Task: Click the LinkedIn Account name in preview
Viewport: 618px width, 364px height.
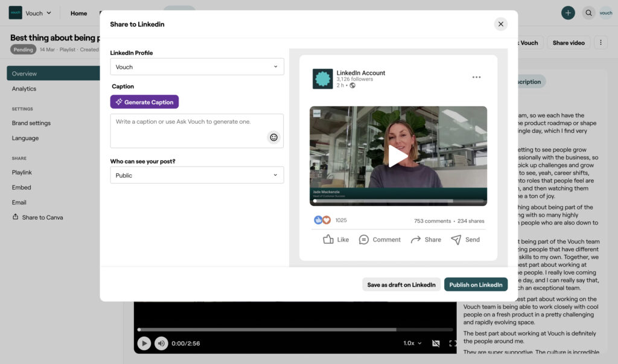Action: pyautogui.click(x=361, y=73)
